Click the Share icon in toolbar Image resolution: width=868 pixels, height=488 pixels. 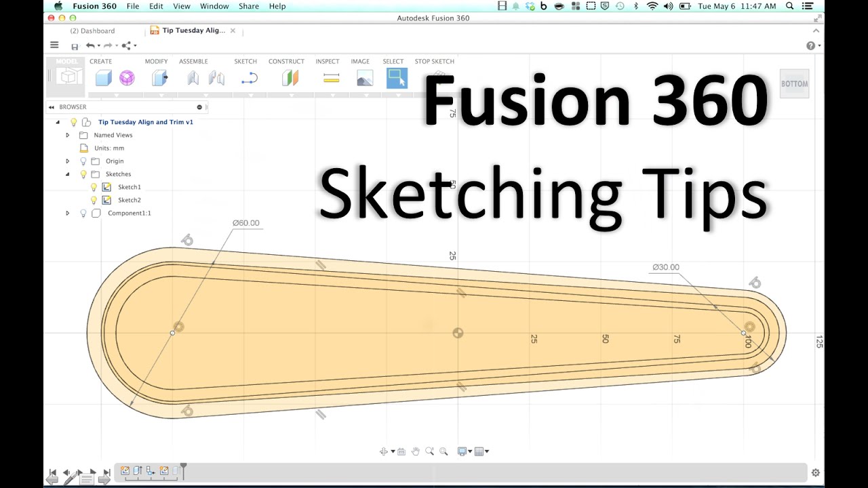(126, 45)
